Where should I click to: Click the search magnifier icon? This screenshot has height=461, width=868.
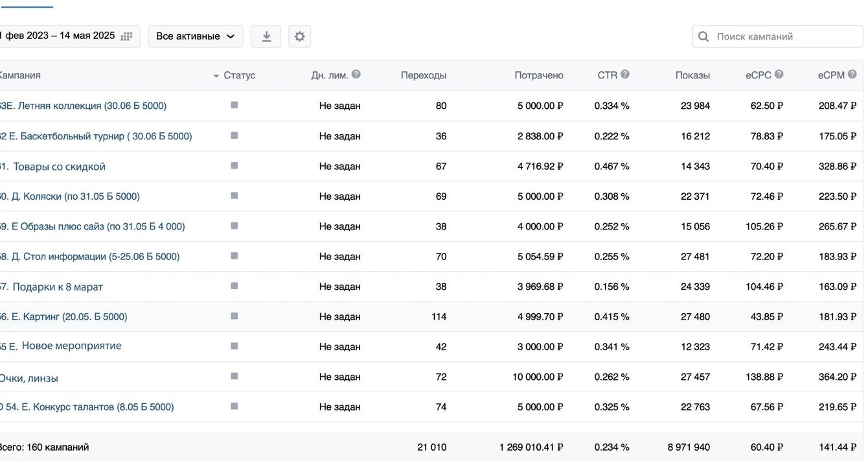(704, 37)
